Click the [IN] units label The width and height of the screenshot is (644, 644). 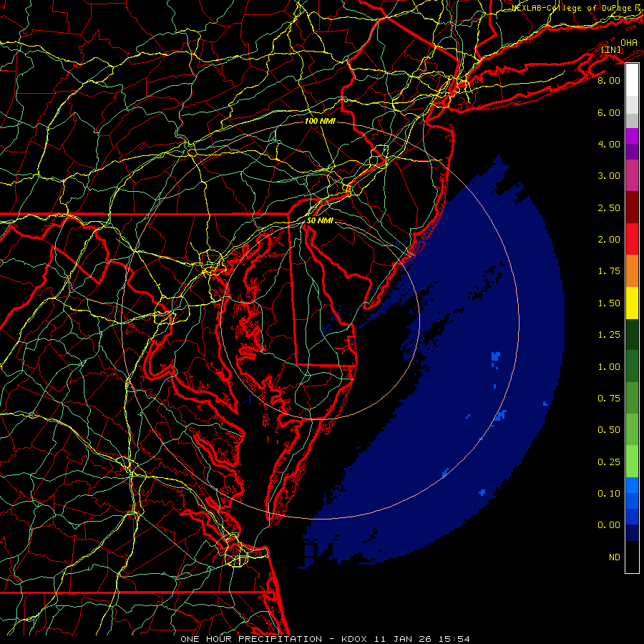tap(611, 49)
